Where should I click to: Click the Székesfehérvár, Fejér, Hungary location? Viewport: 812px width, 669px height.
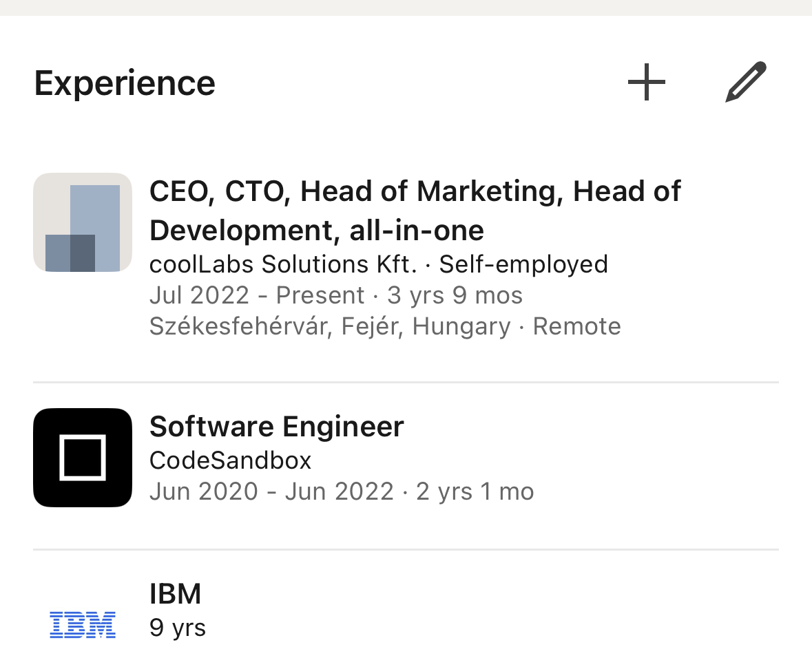click(330, 326)
